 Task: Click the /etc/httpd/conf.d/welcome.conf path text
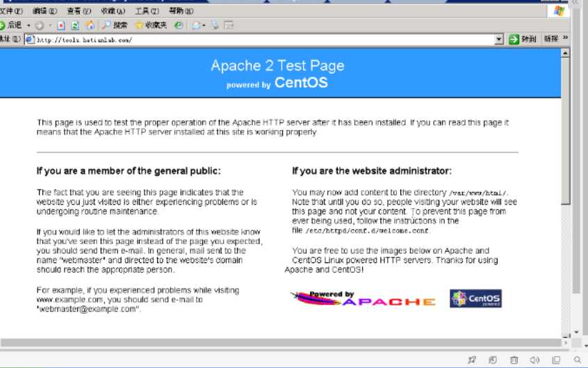tap(367, 231)
